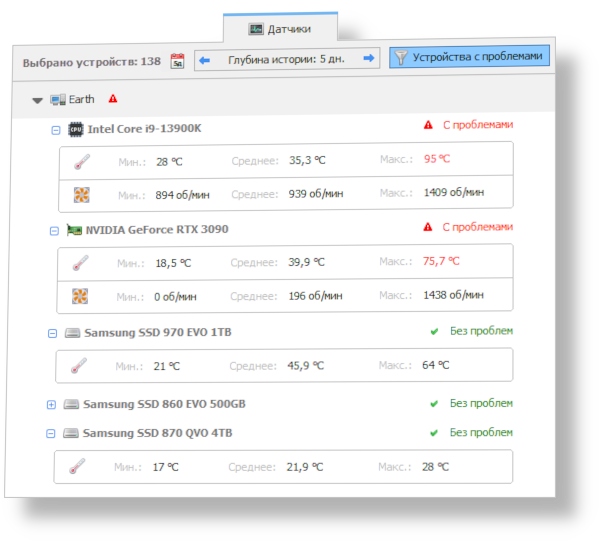This screenshot has height=545, width=600.
Task: Click Глубина истории: 5 дн. label
Action: (x=286, y=59)
